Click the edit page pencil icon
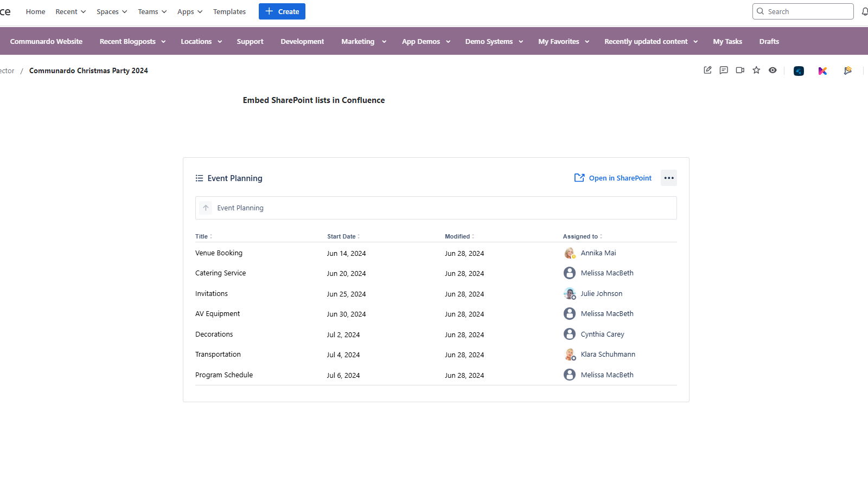Screen dimensions: 868x483 click(x=707, y=70)
